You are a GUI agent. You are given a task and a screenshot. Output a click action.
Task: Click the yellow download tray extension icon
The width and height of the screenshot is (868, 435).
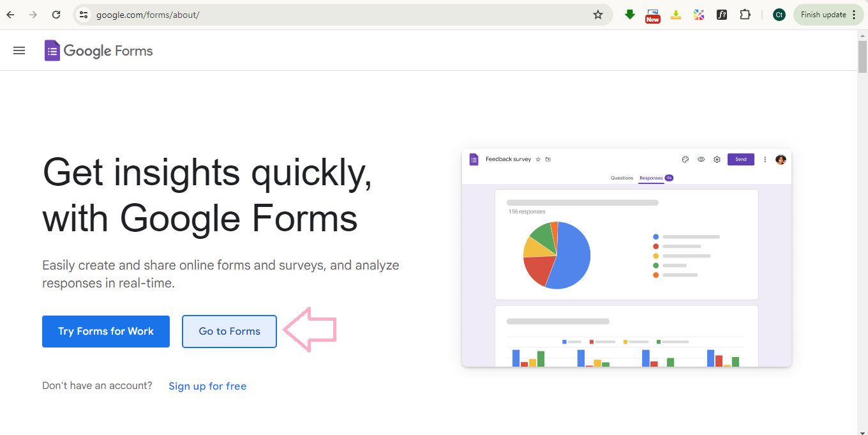coord(676,15)
